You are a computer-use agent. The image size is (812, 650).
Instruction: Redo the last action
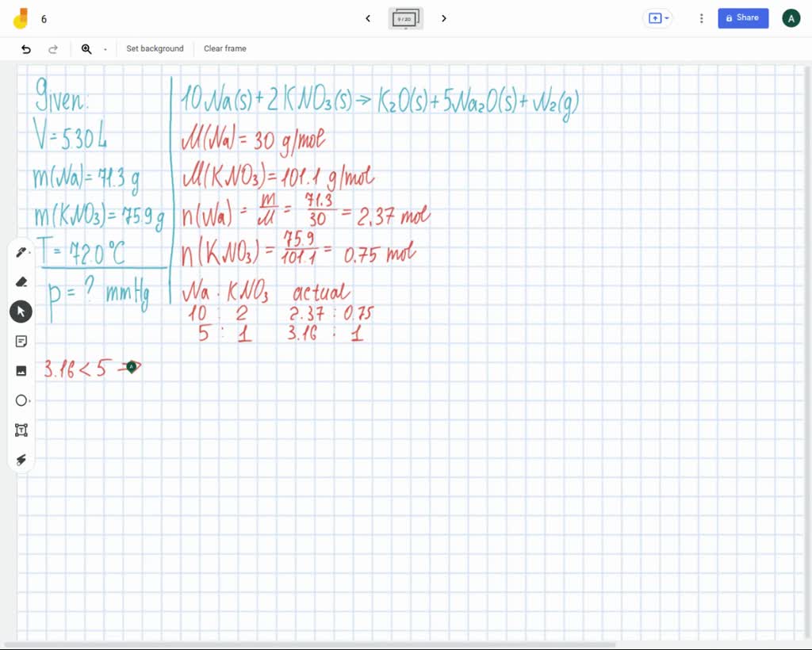pyautogui.click(x=52, y=49)
